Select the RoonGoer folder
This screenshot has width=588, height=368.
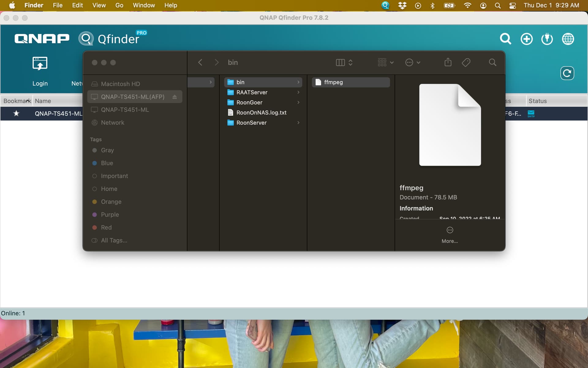(x=263, y=102)
